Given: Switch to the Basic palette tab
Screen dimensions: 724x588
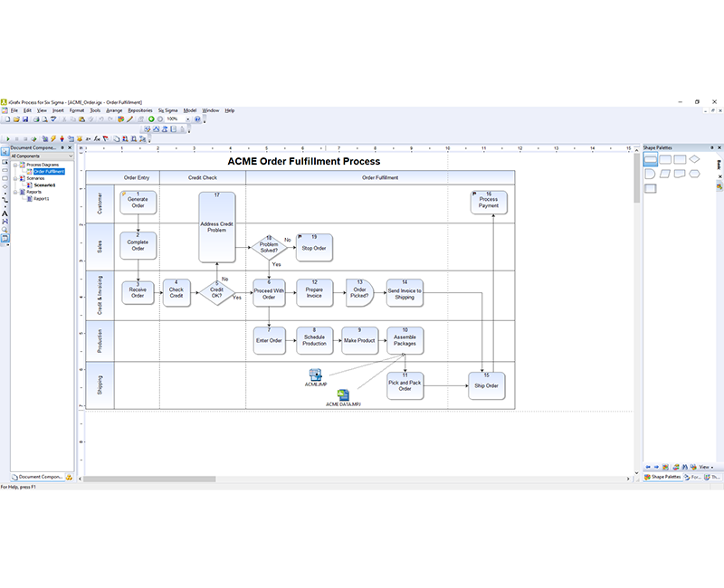Looking at the screenshot, I should pos(719,165).
